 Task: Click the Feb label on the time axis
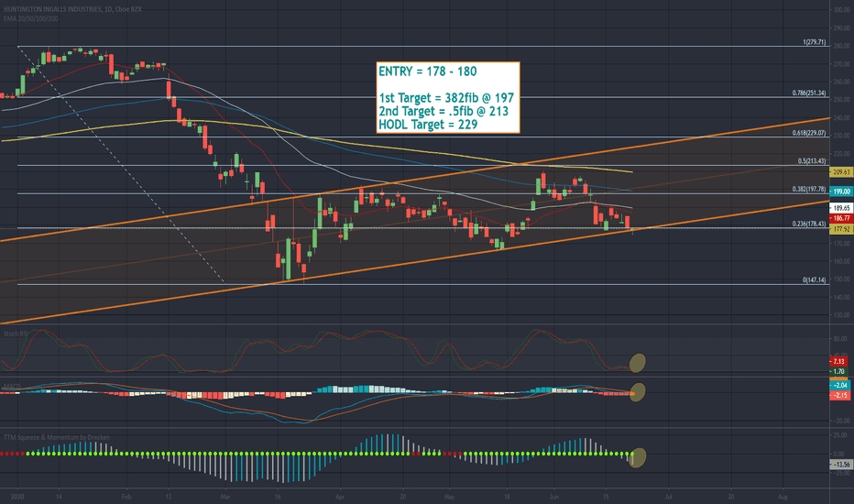point(126,497)
